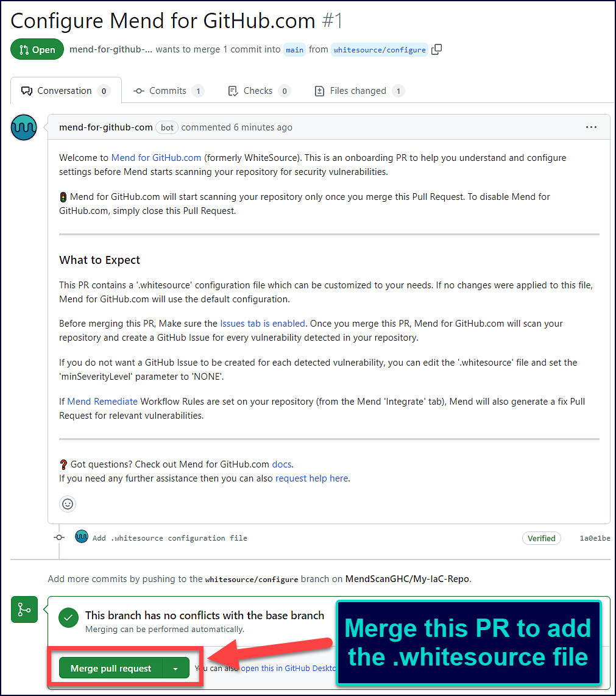Open the comment options ellipsis menu

590,127
